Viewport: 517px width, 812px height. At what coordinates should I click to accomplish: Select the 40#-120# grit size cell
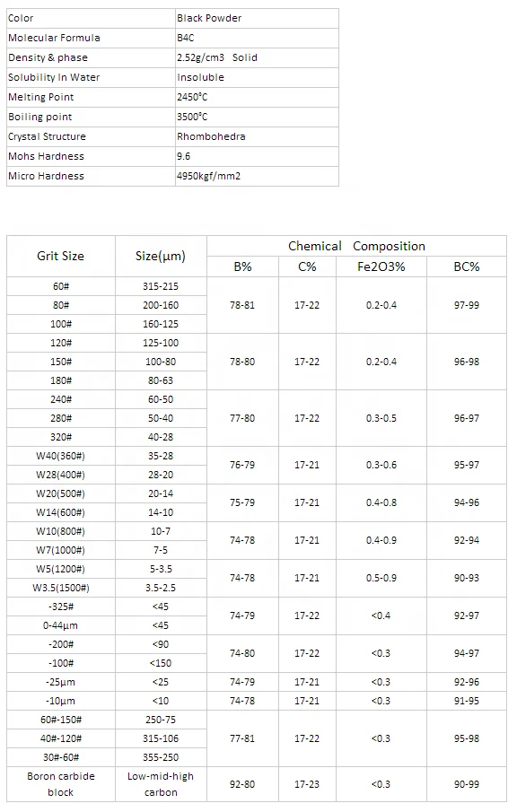click(61, 738)
